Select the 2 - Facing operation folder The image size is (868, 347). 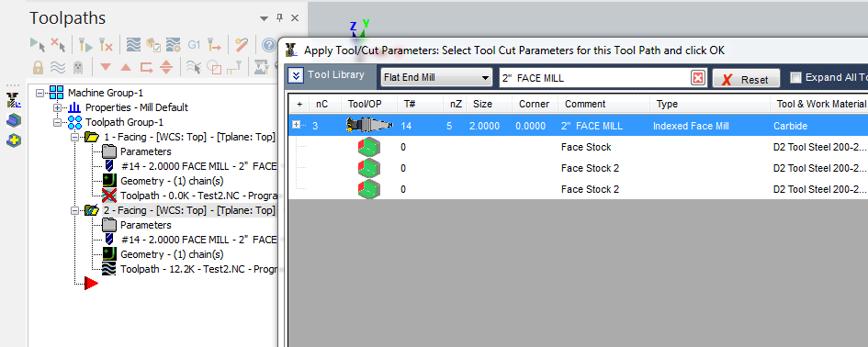(x=92, y=210)
